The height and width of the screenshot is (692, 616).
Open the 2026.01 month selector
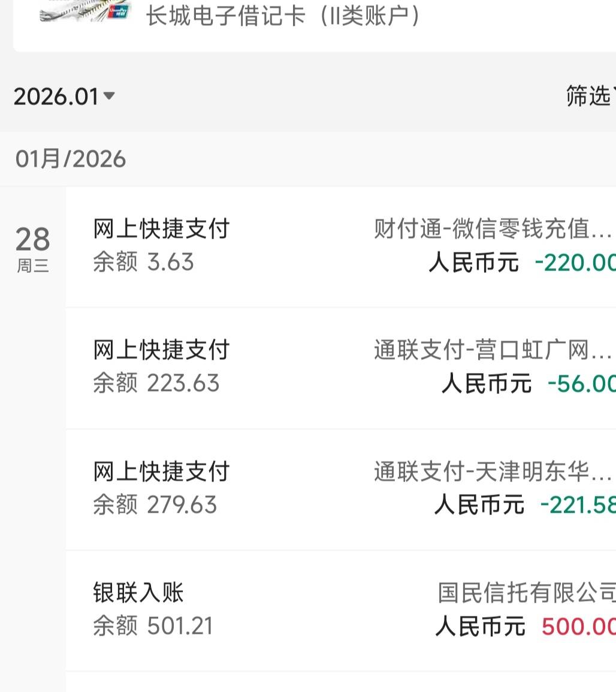pyautogui.click(x=56, y=97)
